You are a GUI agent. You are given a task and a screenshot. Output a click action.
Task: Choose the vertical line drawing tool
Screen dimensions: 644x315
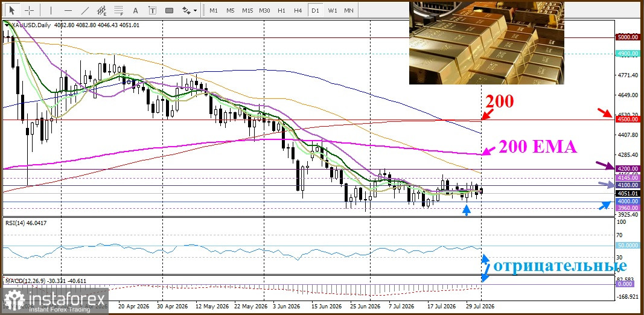[x=51, y=10]
